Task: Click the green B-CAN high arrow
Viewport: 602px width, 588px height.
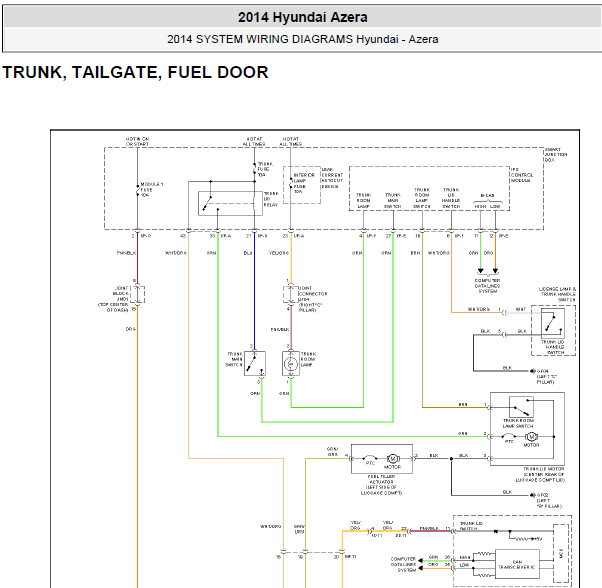Action: 480,271
